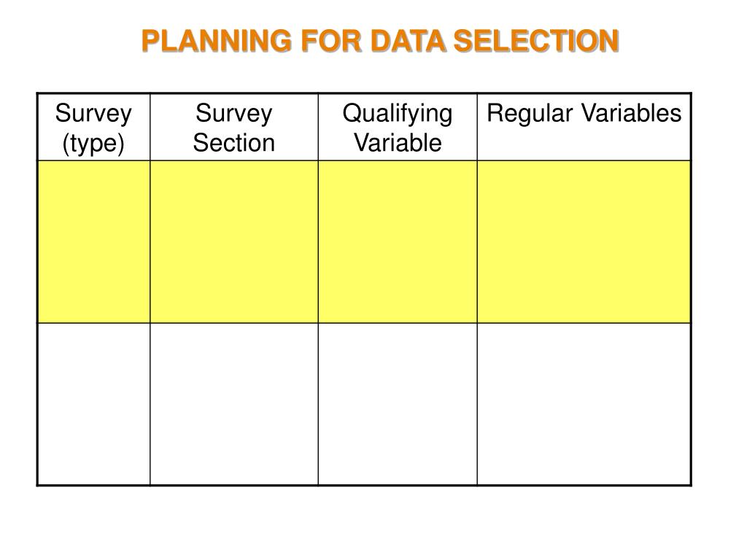The image size is (747, 560).
Task: Click the word Variable under Qualifying
Action: pos(398,143)
